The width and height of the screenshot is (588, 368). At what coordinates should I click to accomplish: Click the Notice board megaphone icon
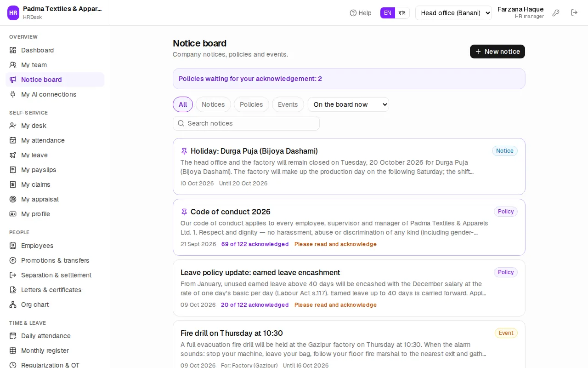[x=13, y=80]
